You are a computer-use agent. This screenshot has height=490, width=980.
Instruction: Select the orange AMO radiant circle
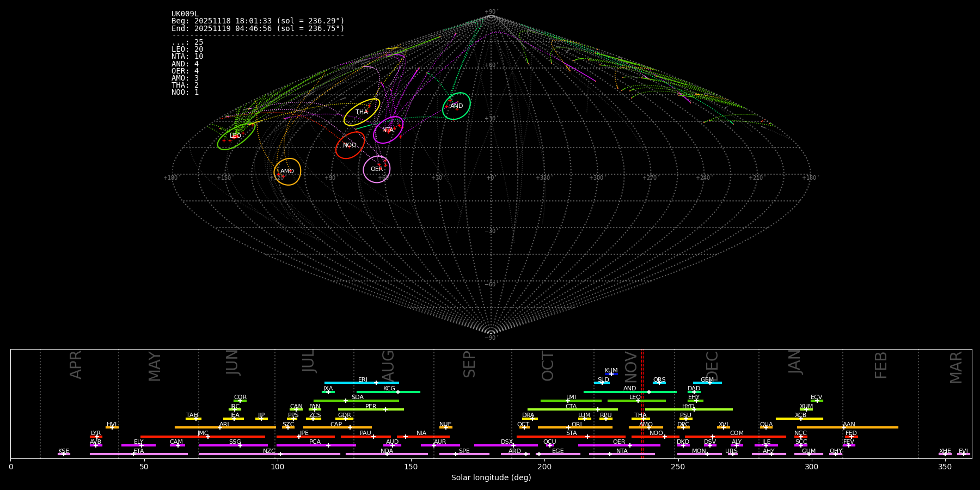287,171
